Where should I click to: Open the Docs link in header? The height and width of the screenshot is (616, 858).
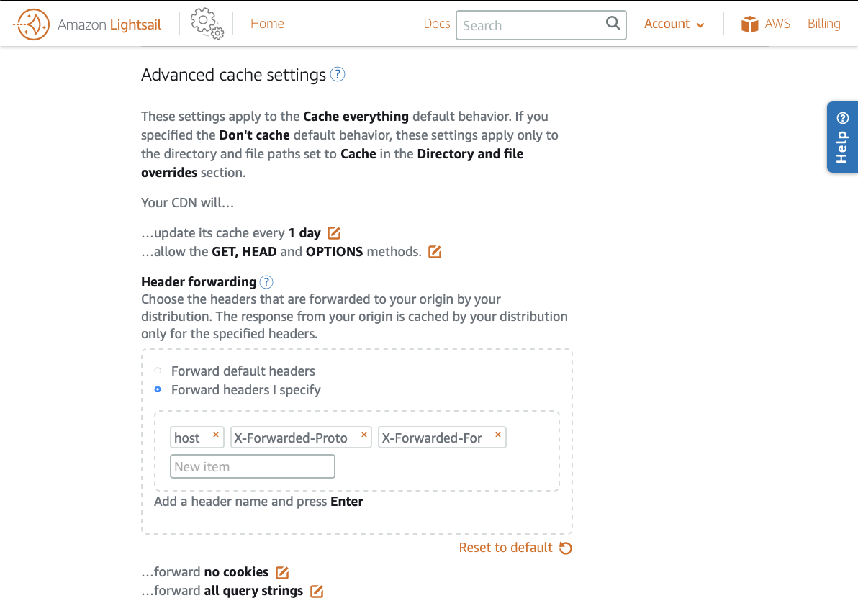coord(436,24)
